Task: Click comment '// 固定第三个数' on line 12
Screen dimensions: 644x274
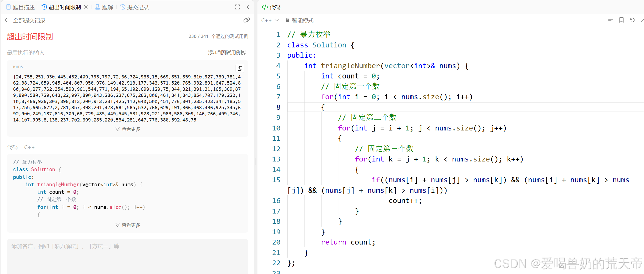Action: tap(384, 149)
